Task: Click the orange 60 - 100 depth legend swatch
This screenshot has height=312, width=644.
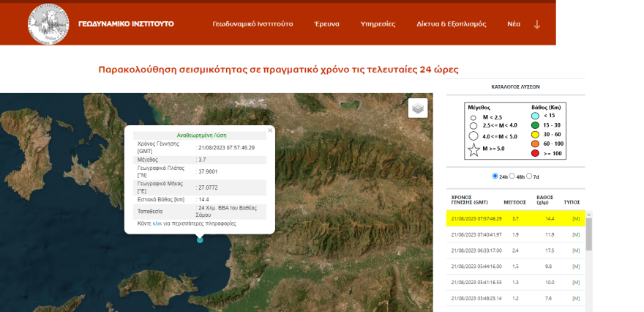Action: (535, 144)
